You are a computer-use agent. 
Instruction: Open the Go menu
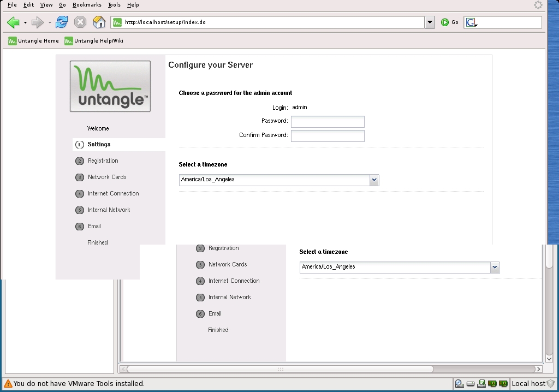[62, 4]
